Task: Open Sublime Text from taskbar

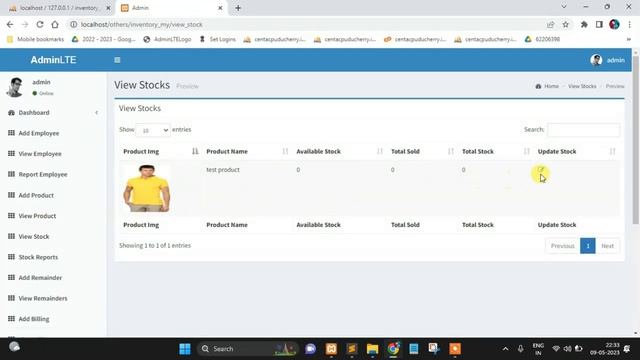Action: coord(352,349)
